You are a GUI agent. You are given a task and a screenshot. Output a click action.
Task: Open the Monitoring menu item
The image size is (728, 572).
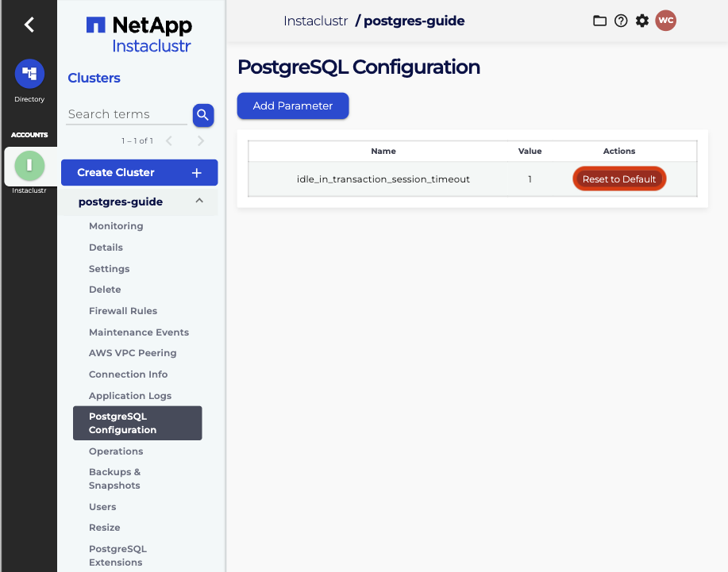(x=116, y=226)
